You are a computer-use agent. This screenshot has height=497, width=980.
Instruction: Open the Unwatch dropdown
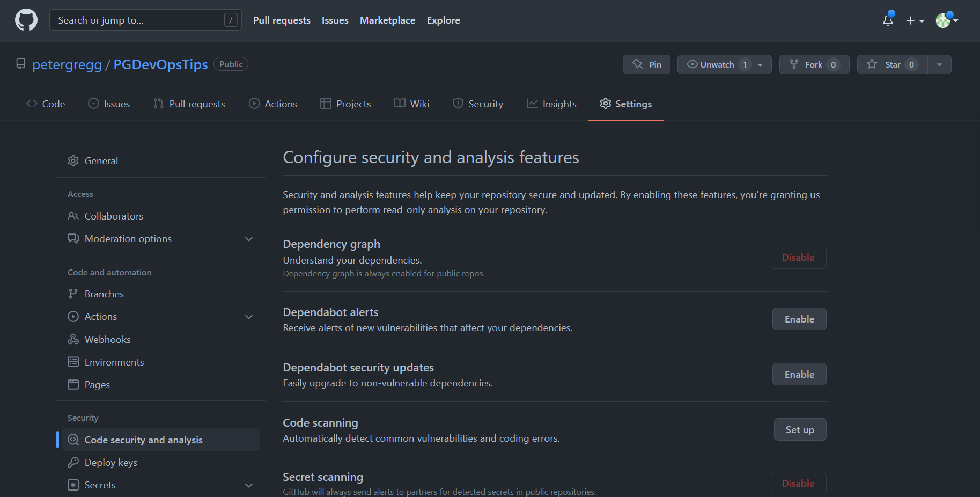[x=725, y=64]
